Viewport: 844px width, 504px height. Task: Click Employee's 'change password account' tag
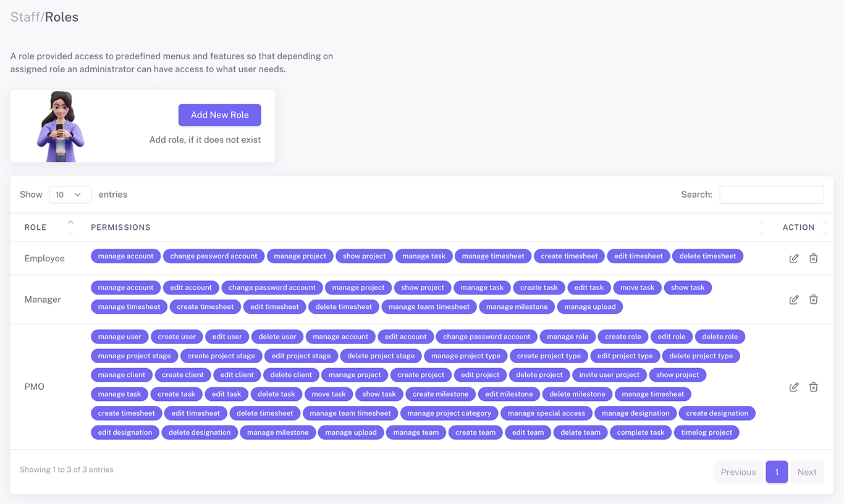[x=214, y=256]
